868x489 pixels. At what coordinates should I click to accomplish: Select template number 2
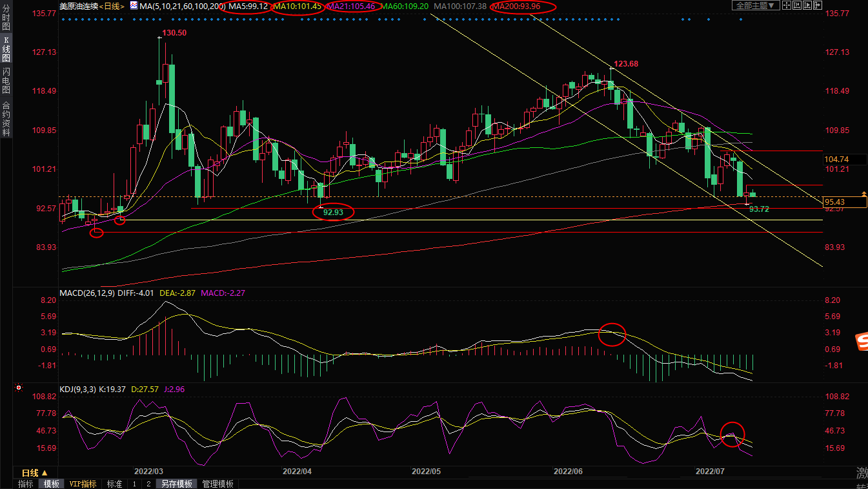pos(148,484)
